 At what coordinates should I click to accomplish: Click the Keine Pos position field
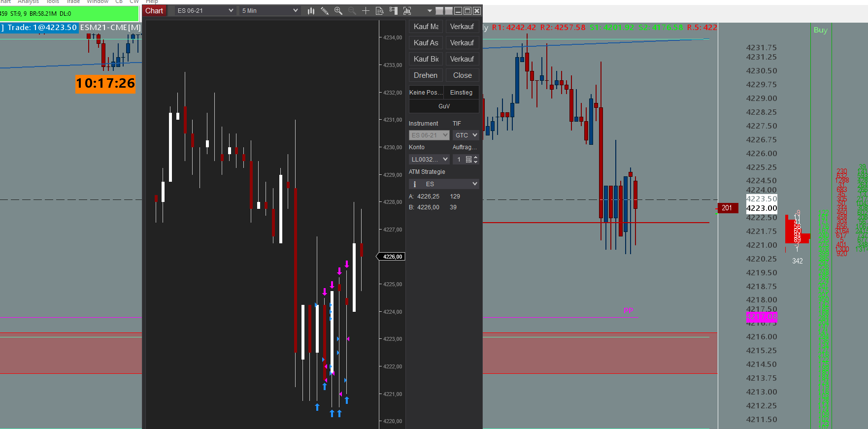[426, 93]
